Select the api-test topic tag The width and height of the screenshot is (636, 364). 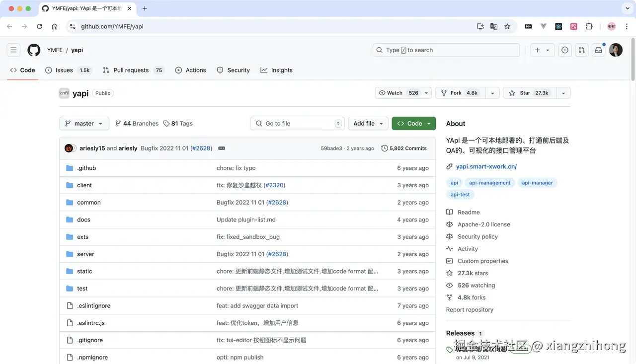point(460,195)
